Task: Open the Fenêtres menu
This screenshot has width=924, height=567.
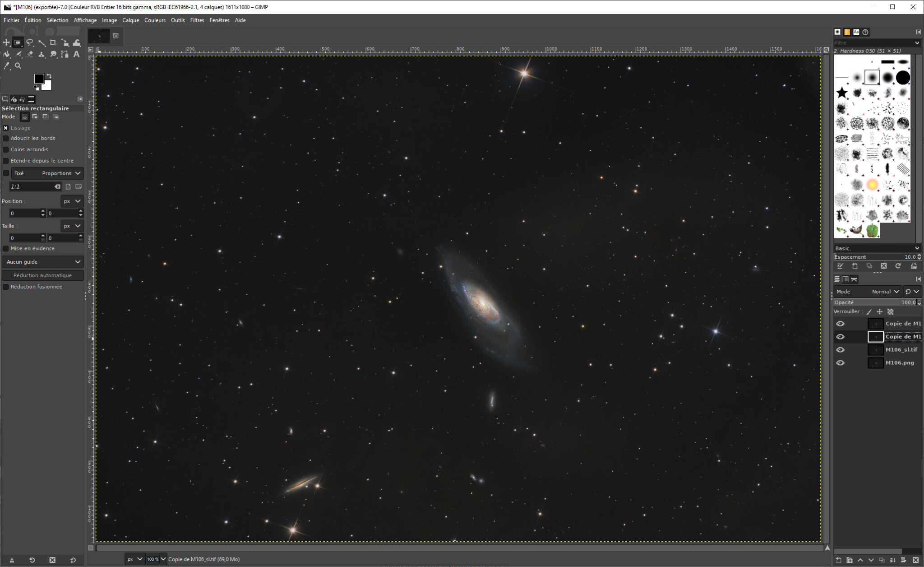Action: (219, 20)
